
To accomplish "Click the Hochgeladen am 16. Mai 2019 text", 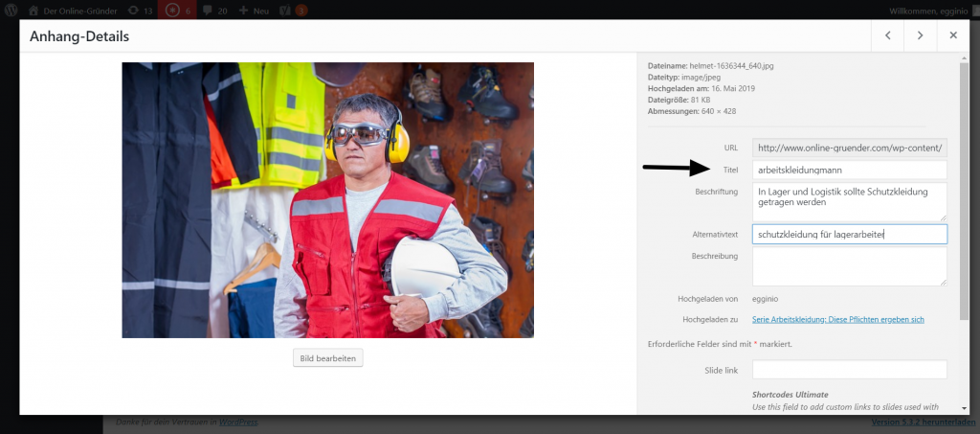I will pos(702,89).
